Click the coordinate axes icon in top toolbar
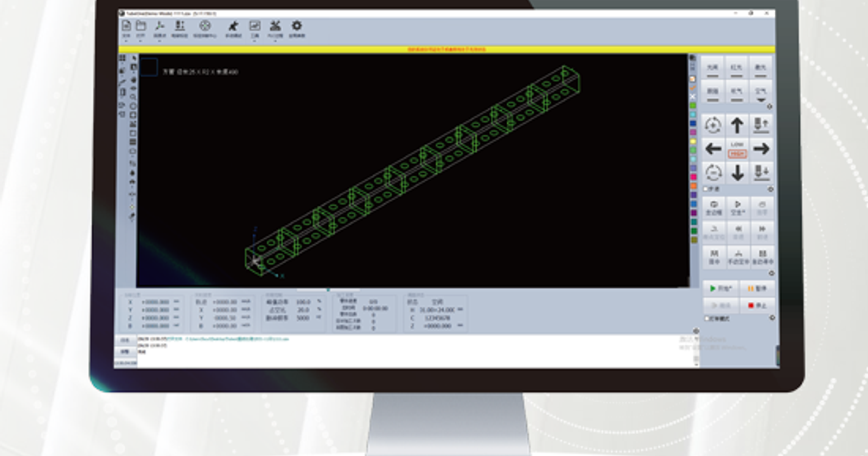 coord(159,26)
